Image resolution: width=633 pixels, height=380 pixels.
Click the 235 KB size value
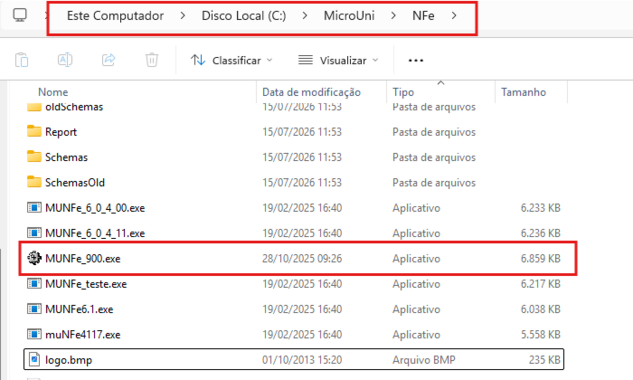coord(545,360)
